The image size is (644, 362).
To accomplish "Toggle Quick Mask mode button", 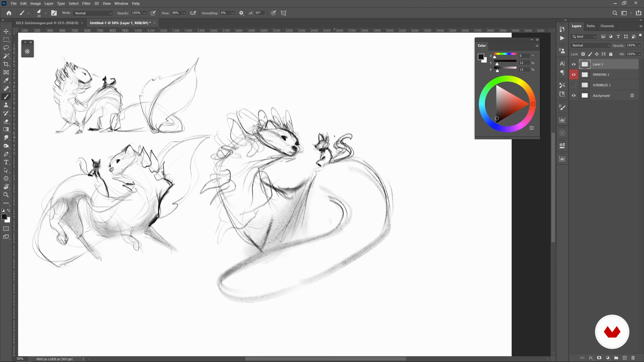I will pyautogui.click(x=6, y=229).
